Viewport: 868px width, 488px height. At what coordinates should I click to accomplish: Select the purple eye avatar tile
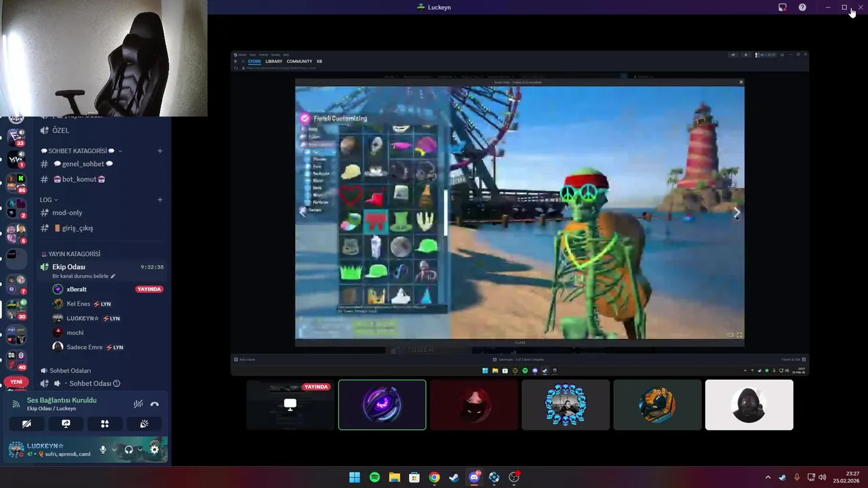click(382, 405)
